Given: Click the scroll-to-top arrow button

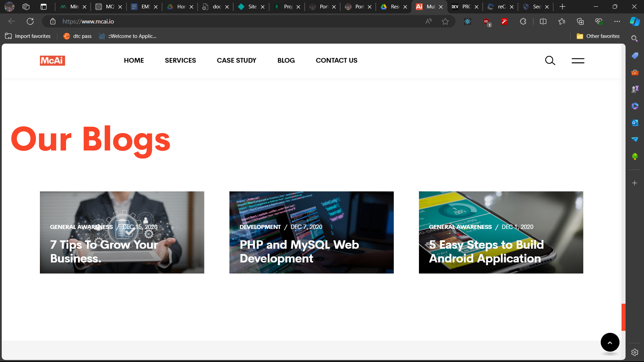Looking at the screenshot, I should pyautogui.click(x=610, y=342).
